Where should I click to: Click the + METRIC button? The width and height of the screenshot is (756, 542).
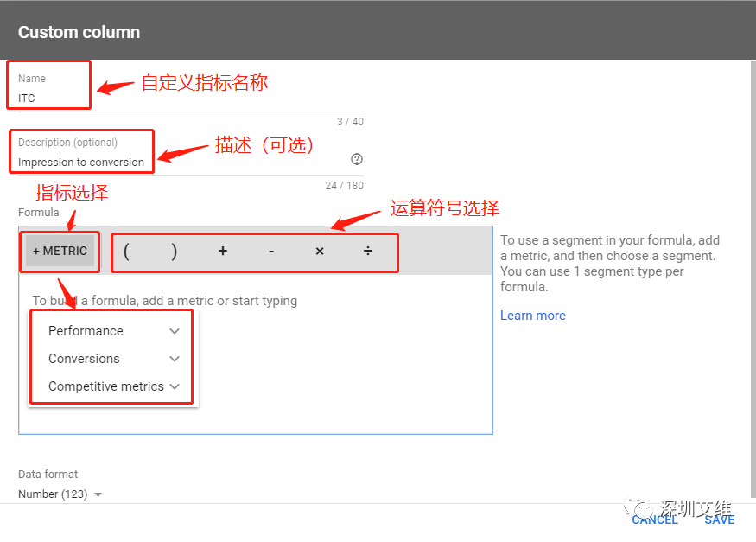60,252
